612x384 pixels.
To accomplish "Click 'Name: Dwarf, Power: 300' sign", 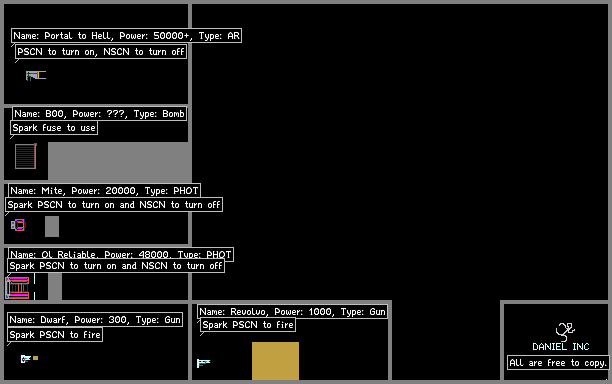I will tap(95, 320).
